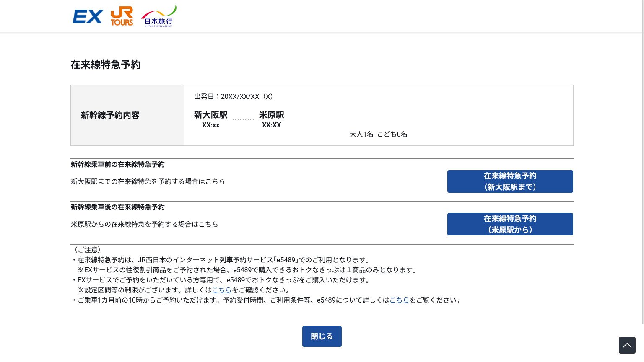Click the back-to-top arrow button
Viewport: 644px width, 362px height.
pos(627,345)
